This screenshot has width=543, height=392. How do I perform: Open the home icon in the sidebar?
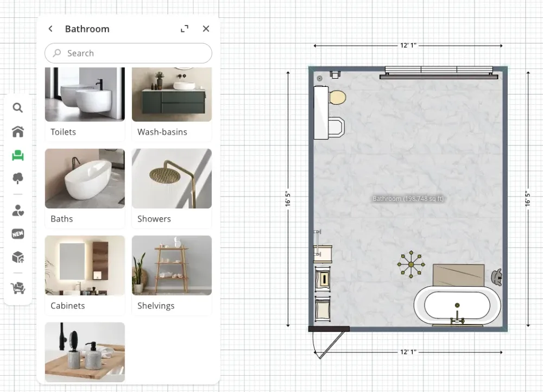[x=18, y=131]
